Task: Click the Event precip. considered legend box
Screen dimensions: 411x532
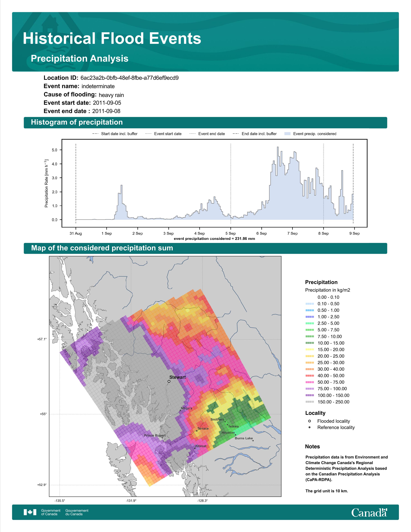Action: click(x=288, y=134)
